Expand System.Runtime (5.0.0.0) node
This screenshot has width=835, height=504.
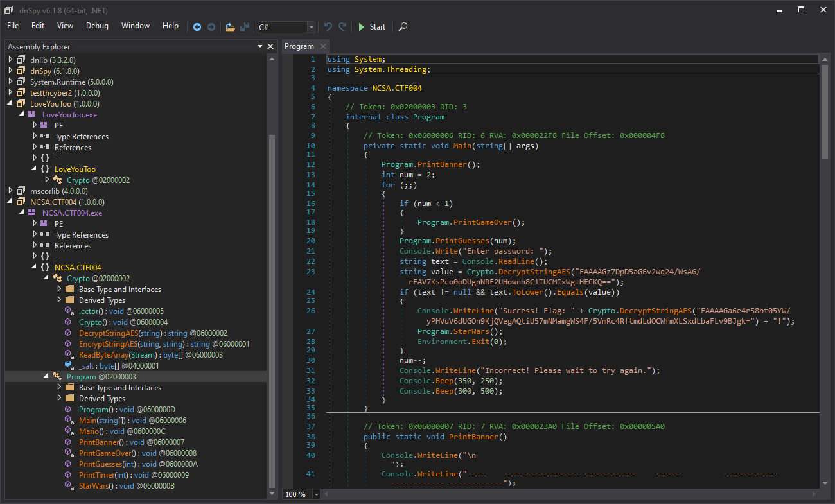coord(10,82)
